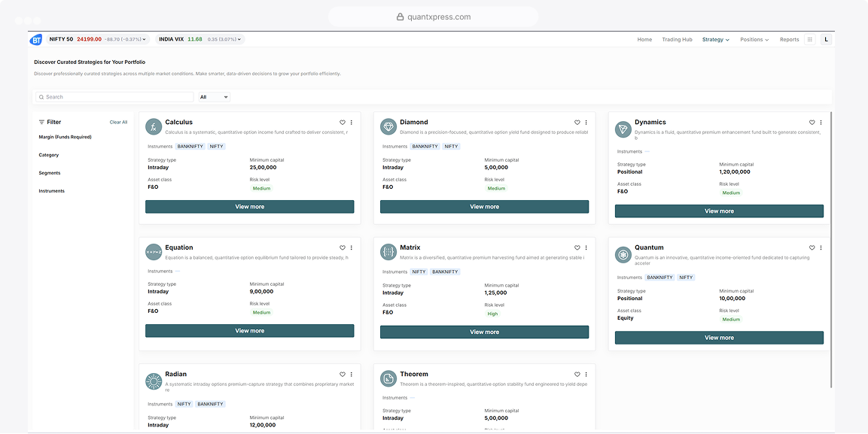Open the apps grid icon in header
This screenshot has width=868, height=434.
point(809,39)
